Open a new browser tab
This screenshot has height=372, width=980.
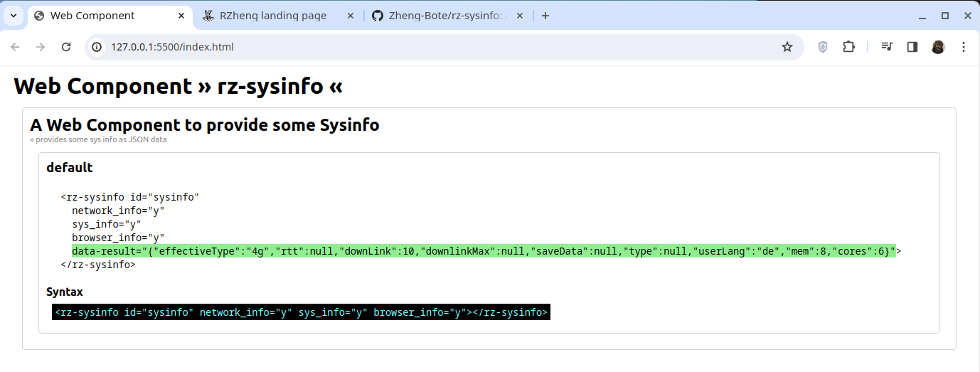(545, 16)
